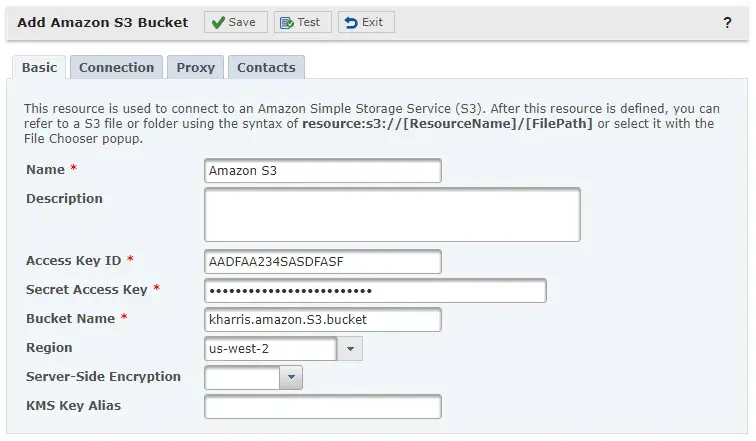Click the Test button

pyautogui.click(x=302, y=22)
